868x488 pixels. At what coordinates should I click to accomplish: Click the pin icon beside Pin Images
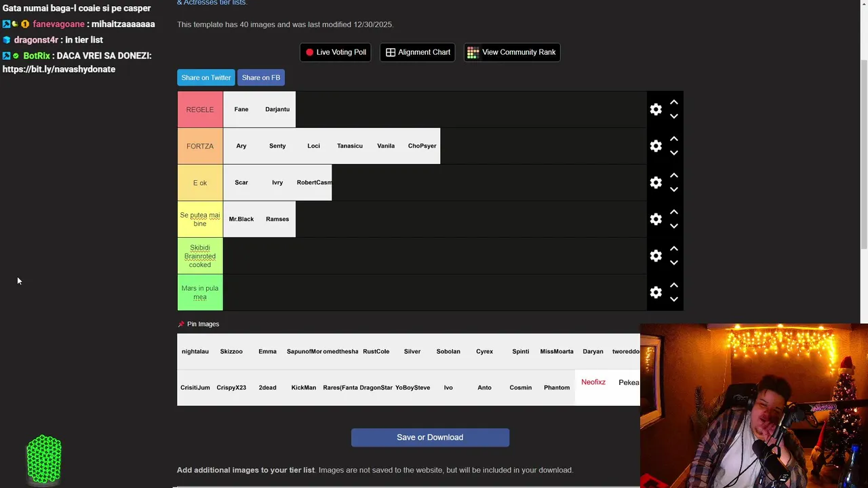pos(181,324)
